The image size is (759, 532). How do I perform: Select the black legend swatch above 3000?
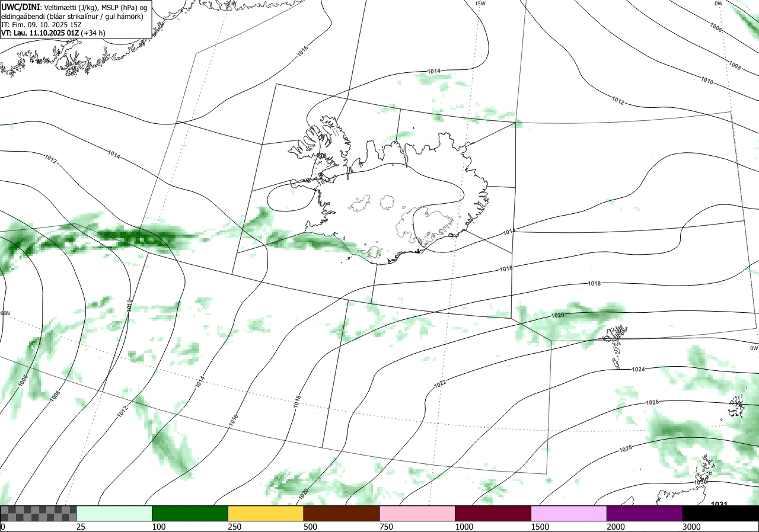coord(720,513)
